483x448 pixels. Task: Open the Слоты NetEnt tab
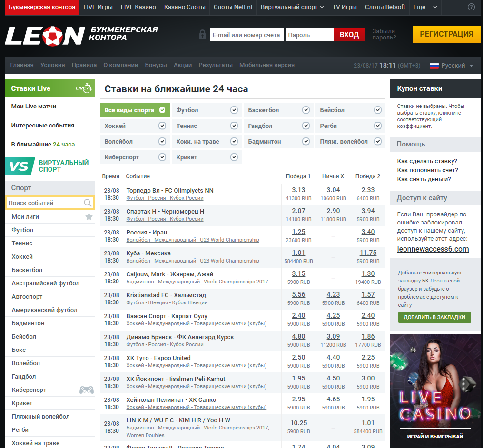pos(233,7)
